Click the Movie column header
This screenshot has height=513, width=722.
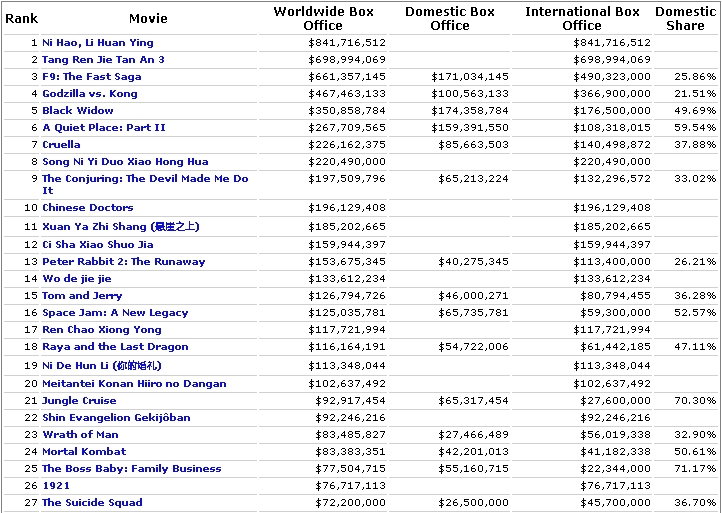point(148,19)
